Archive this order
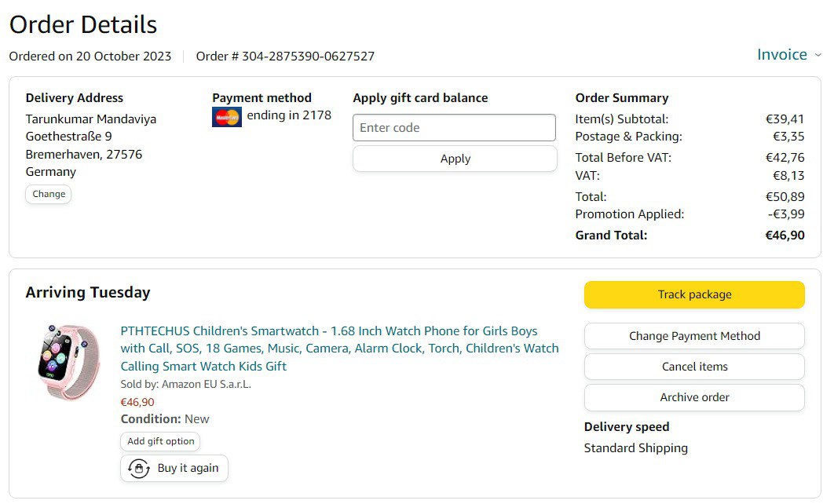The width and height of the screenshot is (834, 504). click(694, 397)
